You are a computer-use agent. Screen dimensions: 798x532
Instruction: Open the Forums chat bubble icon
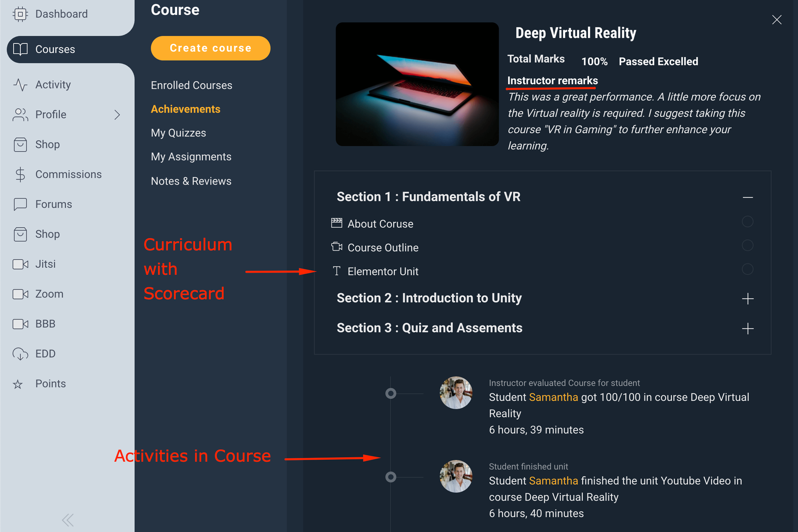[20, 204]
